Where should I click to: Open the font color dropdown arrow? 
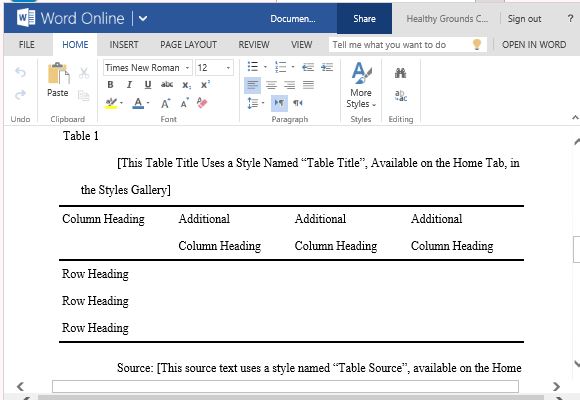pos(148,103)
